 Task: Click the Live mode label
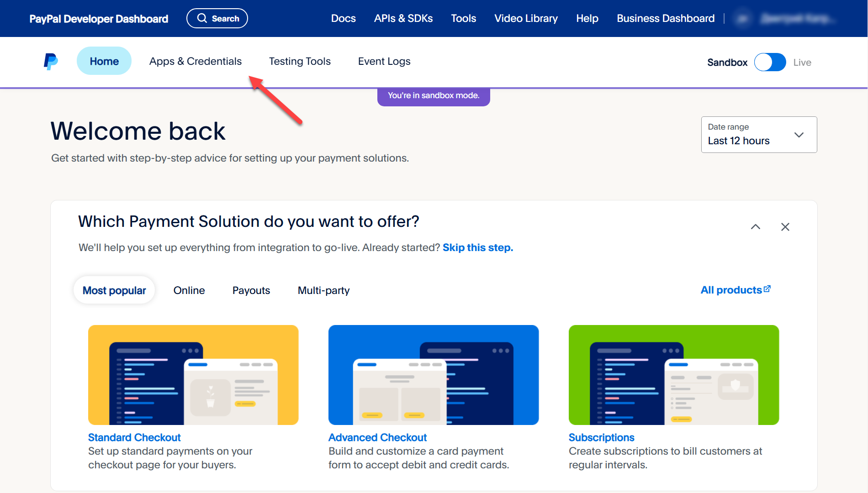(x=802, y=63)
